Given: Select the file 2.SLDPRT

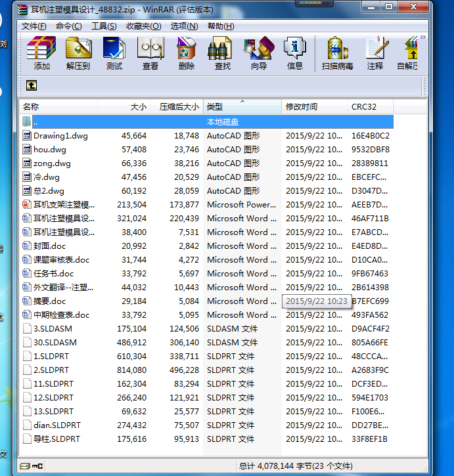Looking at the screenshot, I should click(x=51, y=370).
